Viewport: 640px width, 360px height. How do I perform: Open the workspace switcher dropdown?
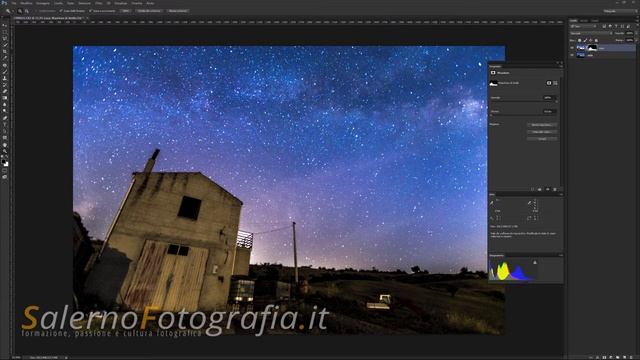coord(619,11)
